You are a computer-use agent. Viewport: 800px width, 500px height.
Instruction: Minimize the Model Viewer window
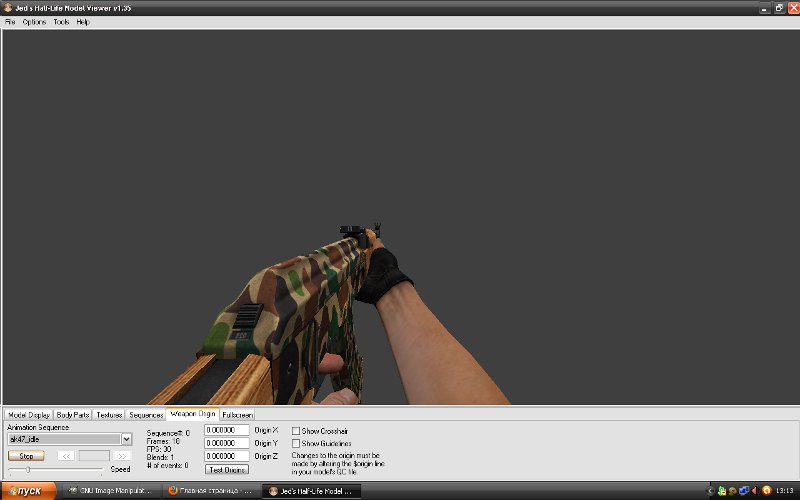764,8
